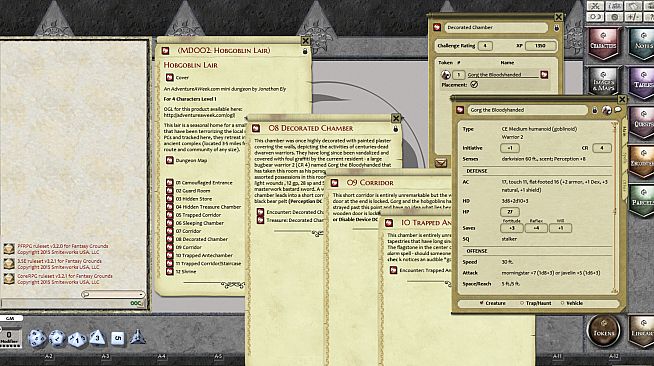Click the chat entry input line
The image size is (654, 366).
point(65,303)
